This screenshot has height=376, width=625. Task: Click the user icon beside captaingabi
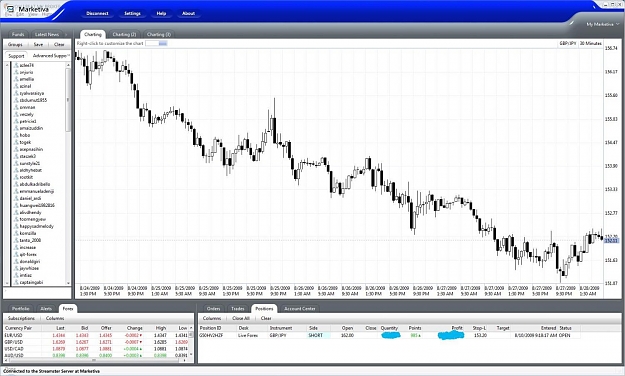(x=16, y=283)
